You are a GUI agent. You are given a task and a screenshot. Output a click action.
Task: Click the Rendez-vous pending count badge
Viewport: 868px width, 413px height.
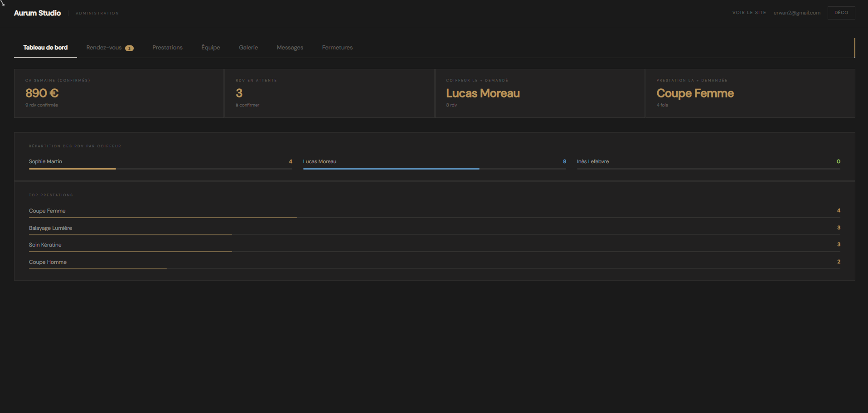pyautogui.click(x=129, y=48)
